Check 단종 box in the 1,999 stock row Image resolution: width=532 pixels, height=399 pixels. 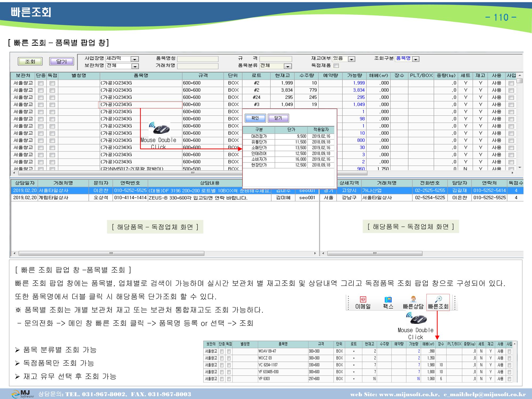[x=41, y=83]
